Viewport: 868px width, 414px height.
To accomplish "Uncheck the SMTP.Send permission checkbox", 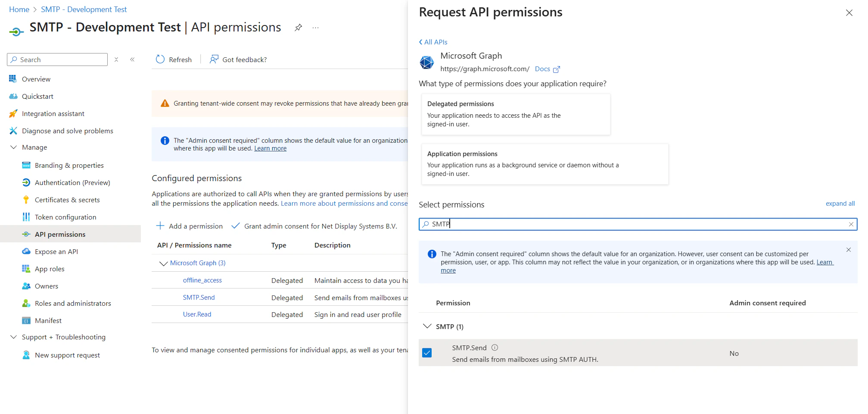I will click(427, 353).
